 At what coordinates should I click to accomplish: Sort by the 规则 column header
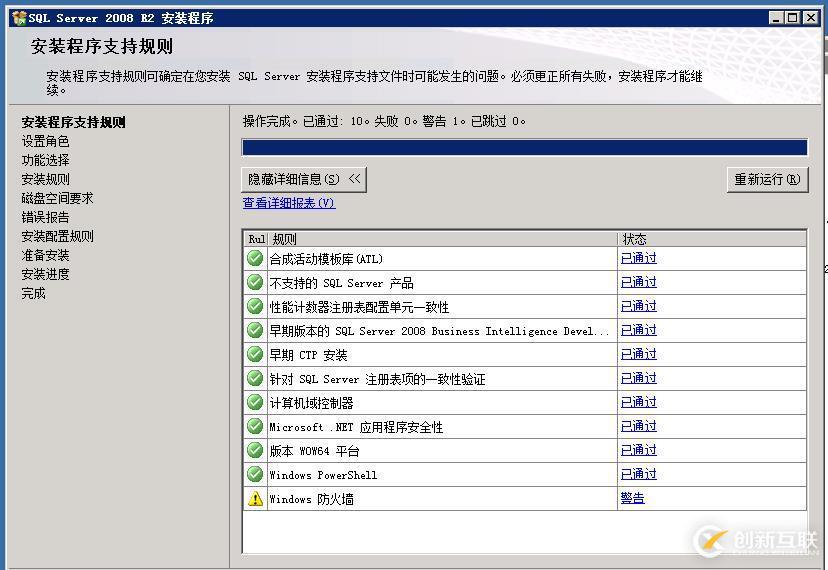coord(443,239)
